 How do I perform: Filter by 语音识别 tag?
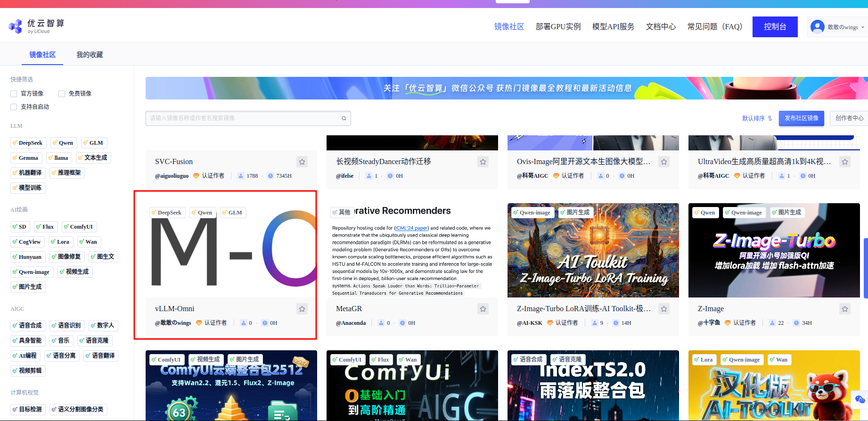pyautogui.click(x=67, y=326)
